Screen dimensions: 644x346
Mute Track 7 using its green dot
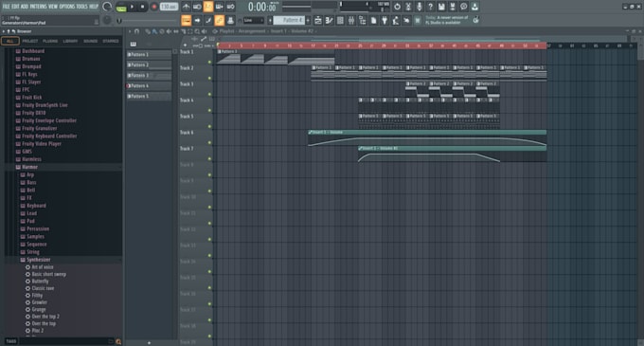209,158
